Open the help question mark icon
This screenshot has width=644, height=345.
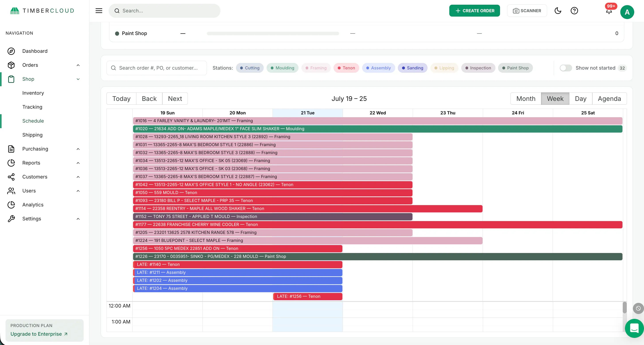click(x=574, y=11)
